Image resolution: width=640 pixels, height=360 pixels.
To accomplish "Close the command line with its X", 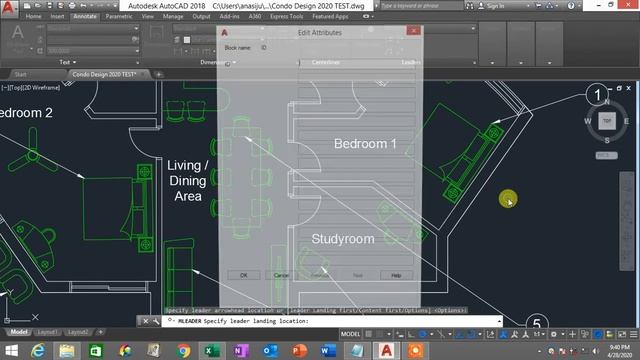I will [x=146, y=321].
